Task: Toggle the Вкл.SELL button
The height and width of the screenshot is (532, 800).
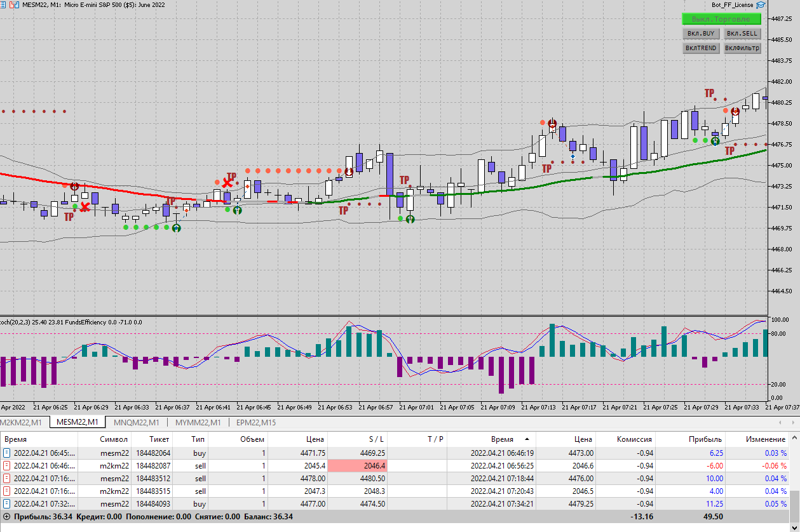Action: point(742,34)
